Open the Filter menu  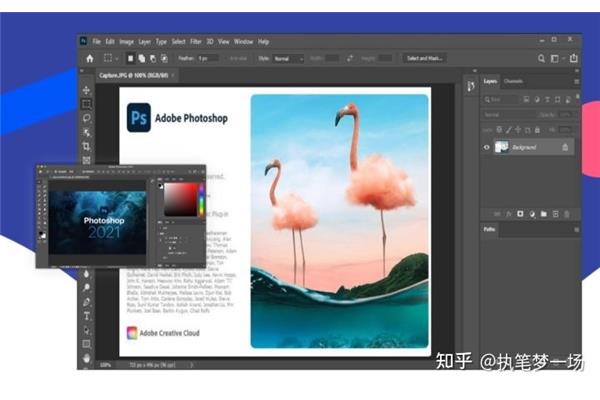click(x=196, y=42)
